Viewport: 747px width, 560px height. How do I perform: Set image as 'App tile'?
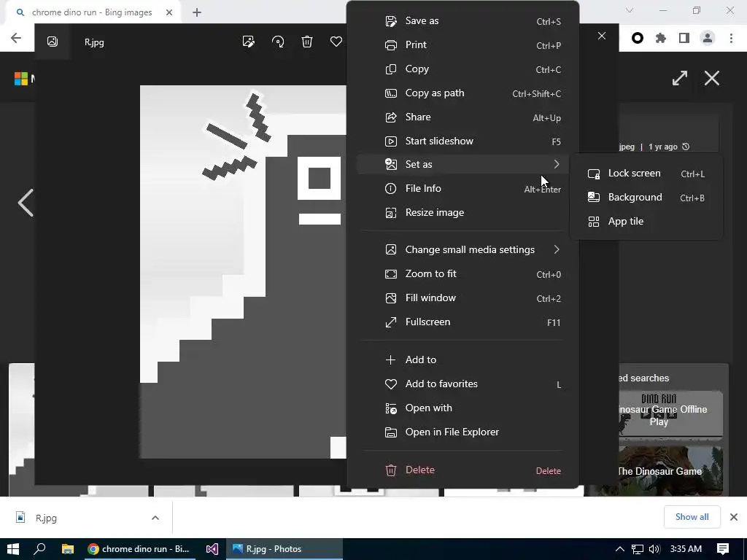click(x=646, y=222)
